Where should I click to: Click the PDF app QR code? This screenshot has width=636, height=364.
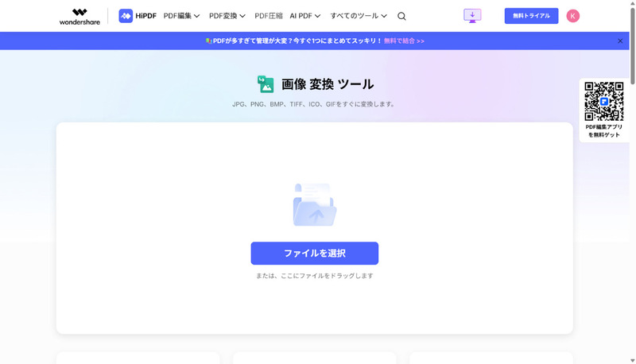pos(604,101)
